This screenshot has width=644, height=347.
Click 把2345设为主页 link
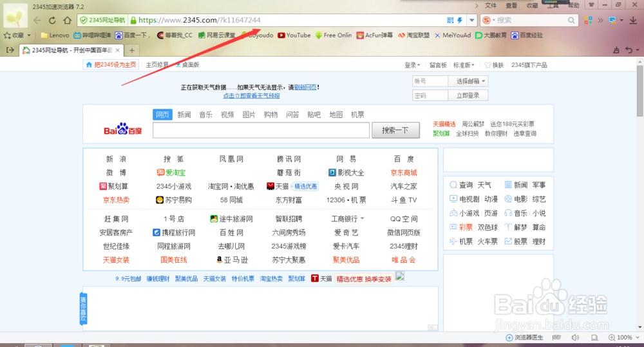pyautogui.click(x=111, y=65)
